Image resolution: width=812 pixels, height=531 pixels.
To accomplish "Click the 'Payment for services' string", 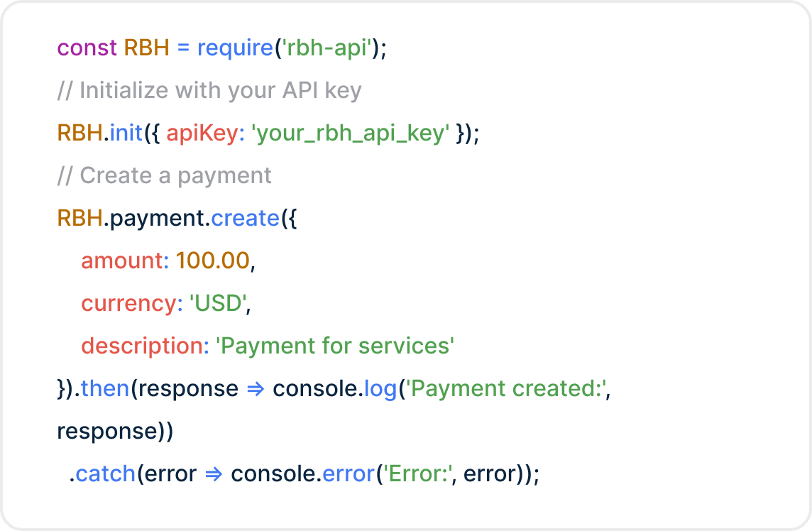I will 334,346.
